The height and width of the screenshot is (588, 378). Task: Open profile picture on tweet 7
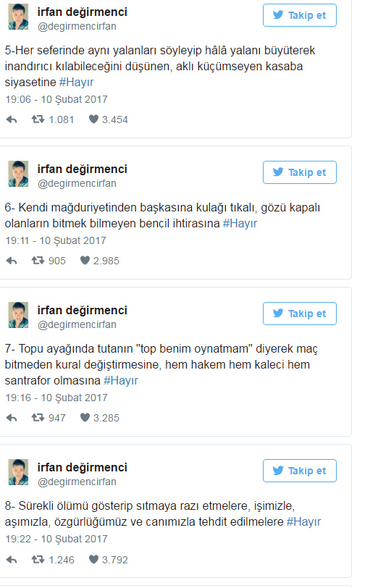click(x=18, y=315)
